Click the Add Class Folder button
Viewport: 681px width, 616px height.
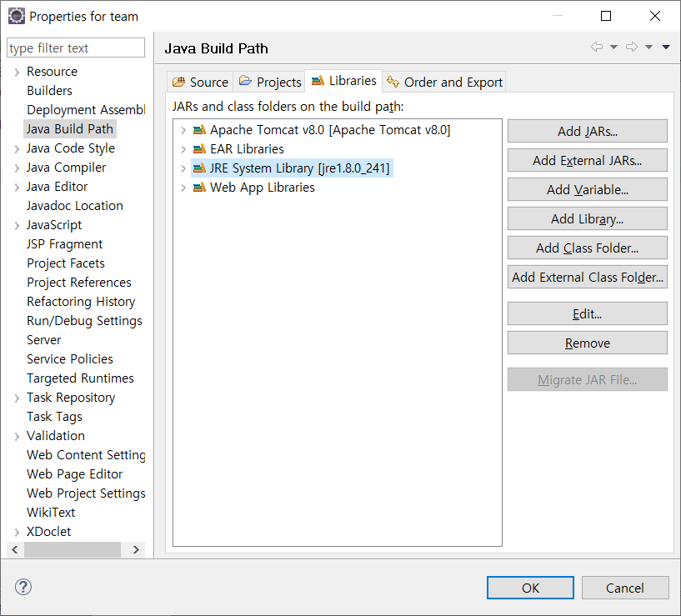587,248
